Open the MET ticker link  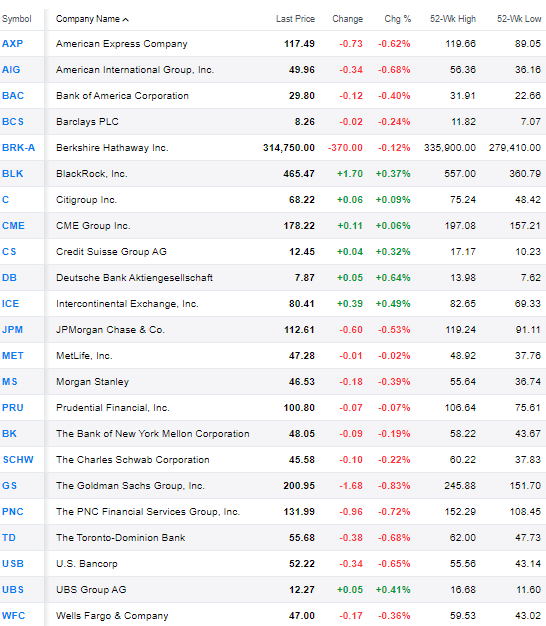tap(13, 355)
